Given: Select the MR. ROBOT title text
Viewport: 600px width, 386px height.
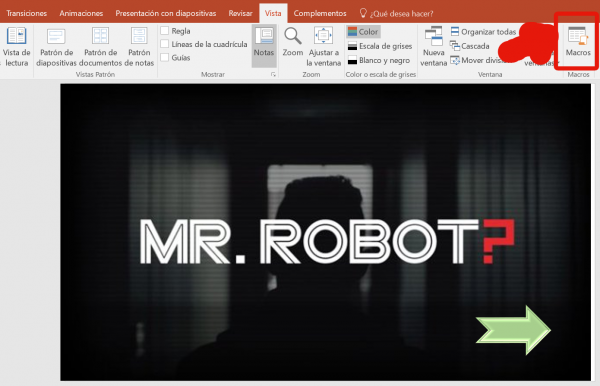Looking at the screenshot, I should 309,242.
